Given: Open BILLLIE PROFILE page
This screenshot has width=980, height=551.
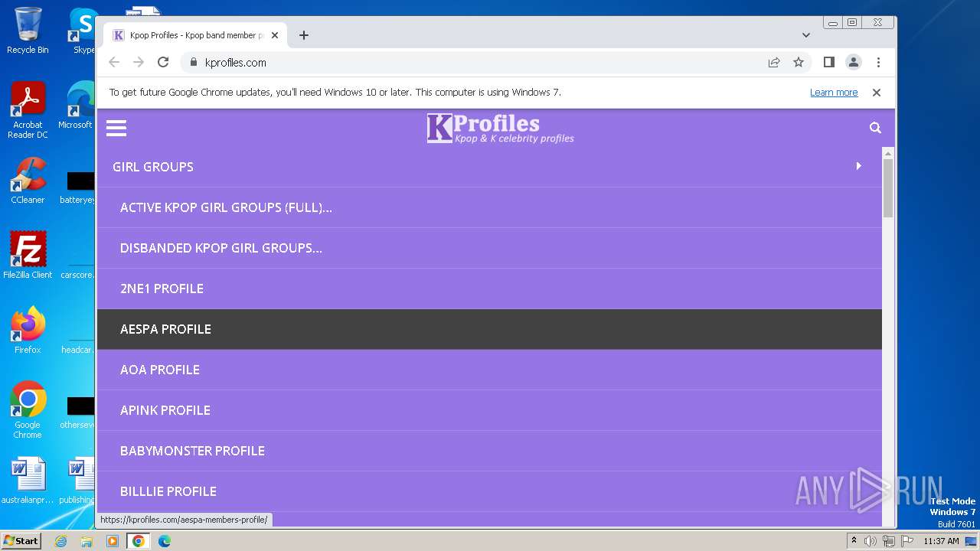Looking at the screenshot, I should click(489, 491).
